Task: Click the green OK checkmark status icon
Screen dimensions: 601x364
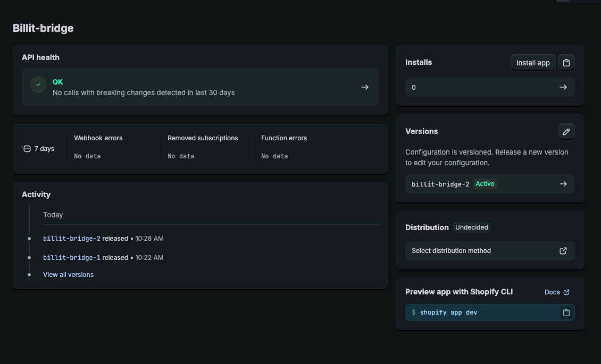Action: coord(38,85)
